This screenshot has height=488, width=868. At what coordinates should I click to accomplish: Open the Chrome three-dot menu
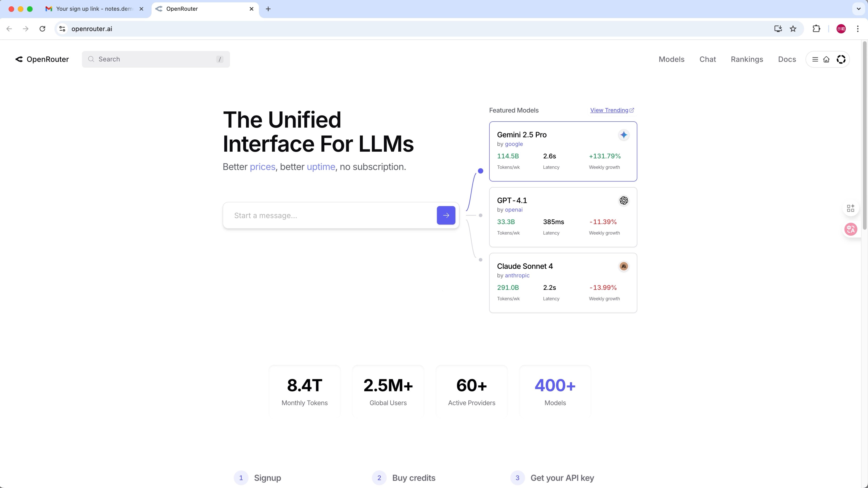858,29
